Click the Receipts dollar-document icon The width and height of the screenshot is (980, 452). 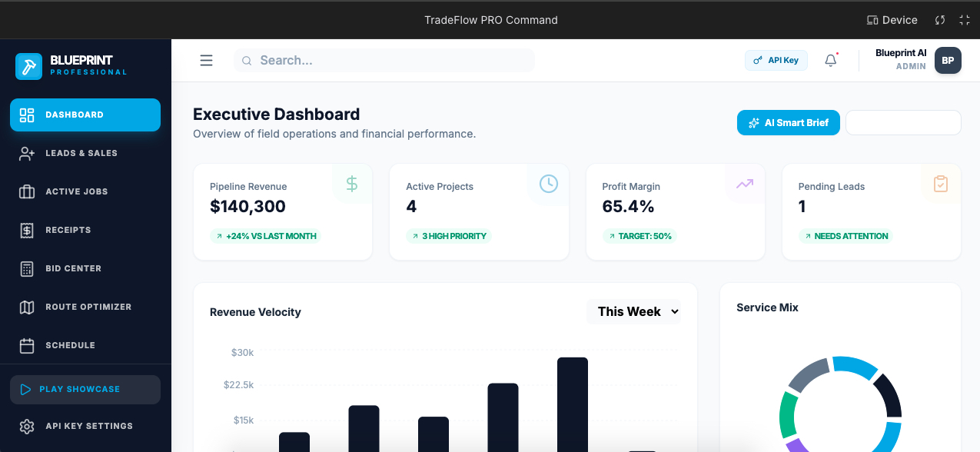click(x=26, y=230)
